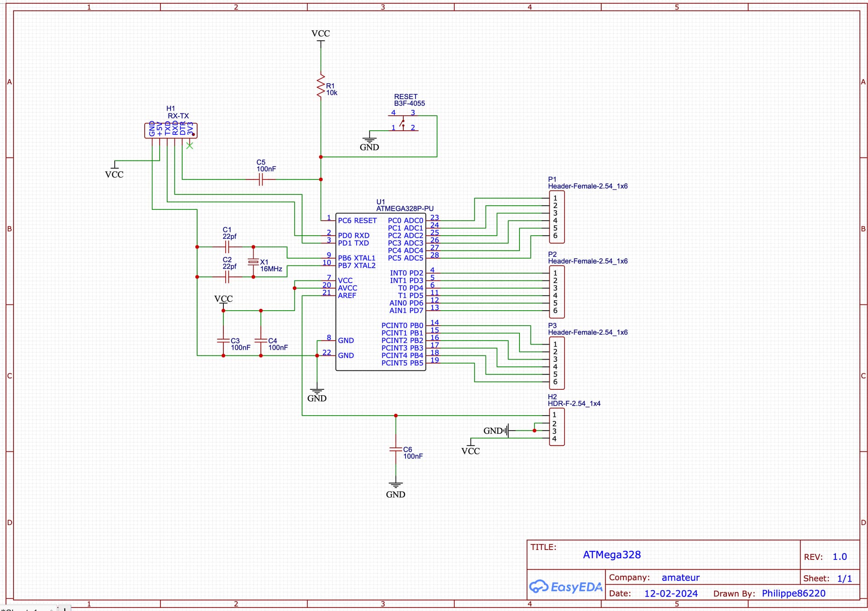Image resolution: width=868 pixels, height=611 pixels.
Task: Select the P3 header connector body
Action: tap(557, 363)
